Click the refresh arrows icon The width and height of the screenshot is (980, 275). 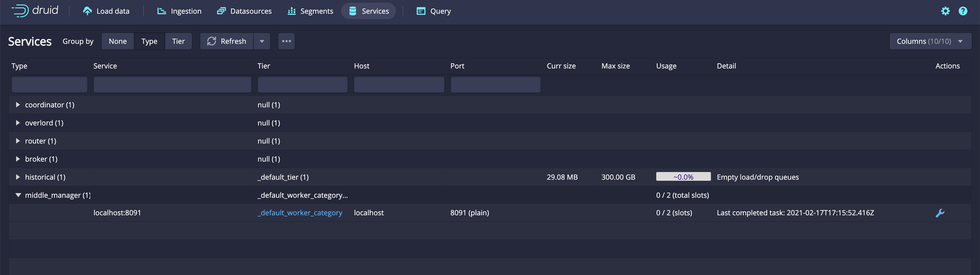212,41
